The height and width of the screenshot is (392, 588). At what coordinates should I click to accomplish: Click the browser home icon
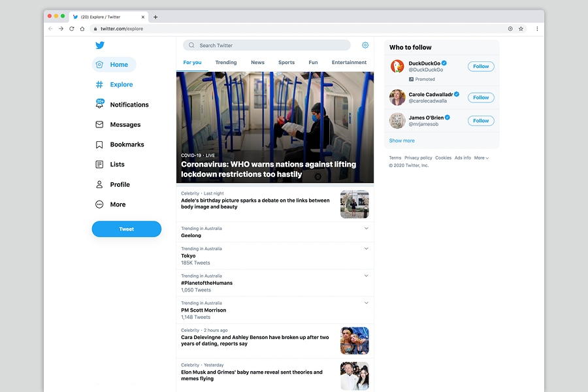coord(82,29)
